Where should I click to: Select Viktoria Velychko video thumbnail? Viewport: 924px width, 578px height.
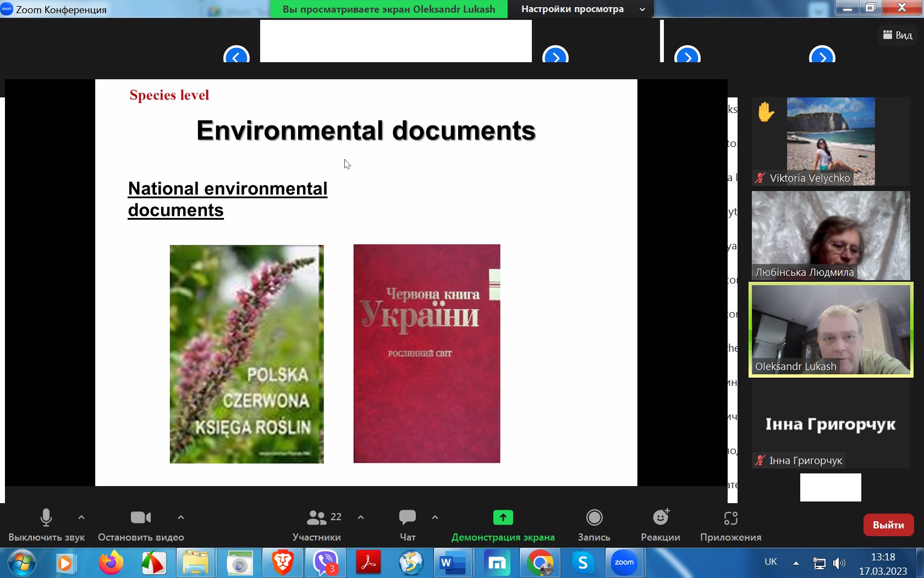pyautogui.click(x=831, y=141)
